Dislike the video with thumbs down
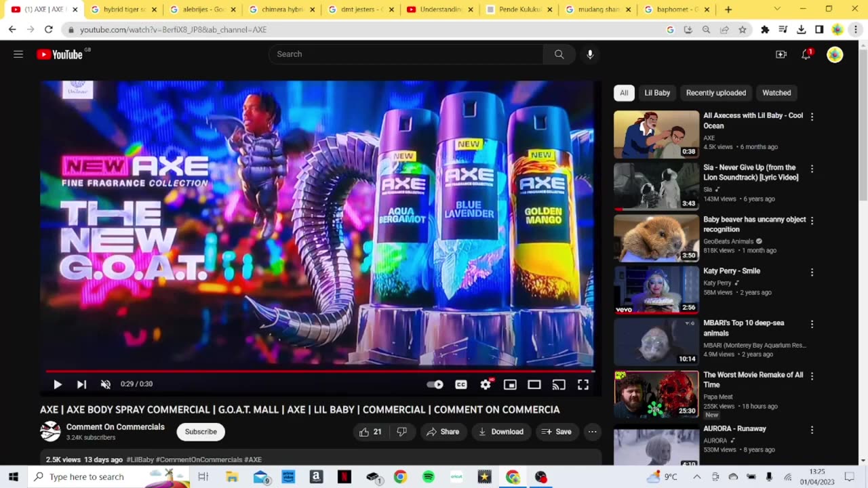Image resolution: width=868 pixels, height=488 pixels. tap(401, 432)
